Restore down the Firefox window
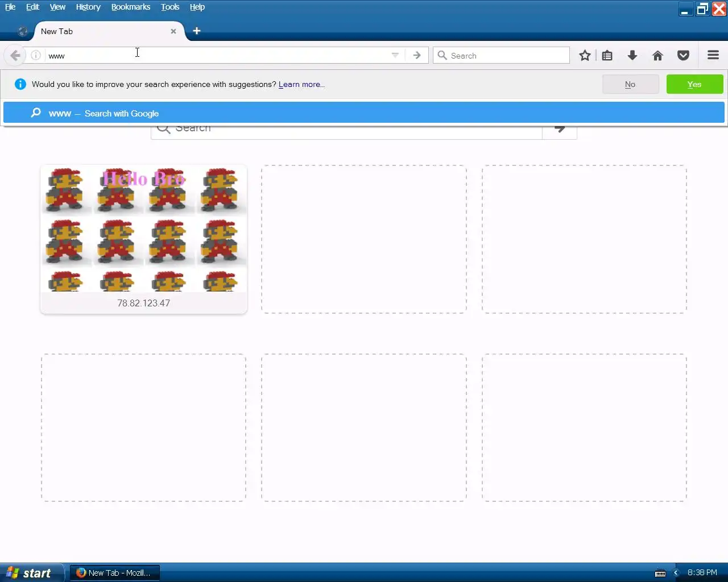728x582 pixels. point(702,9)
